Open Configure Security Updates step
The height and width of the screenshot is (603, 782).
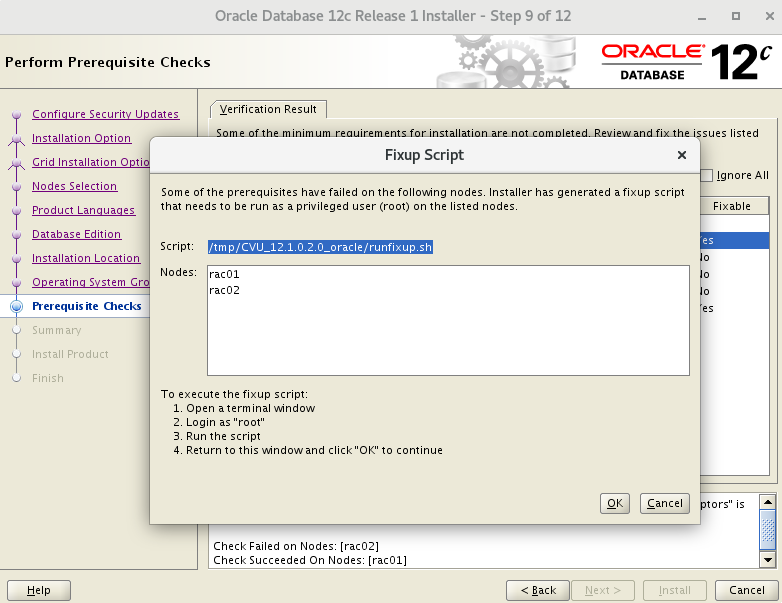pyautogui.click(x=105, y=114)
